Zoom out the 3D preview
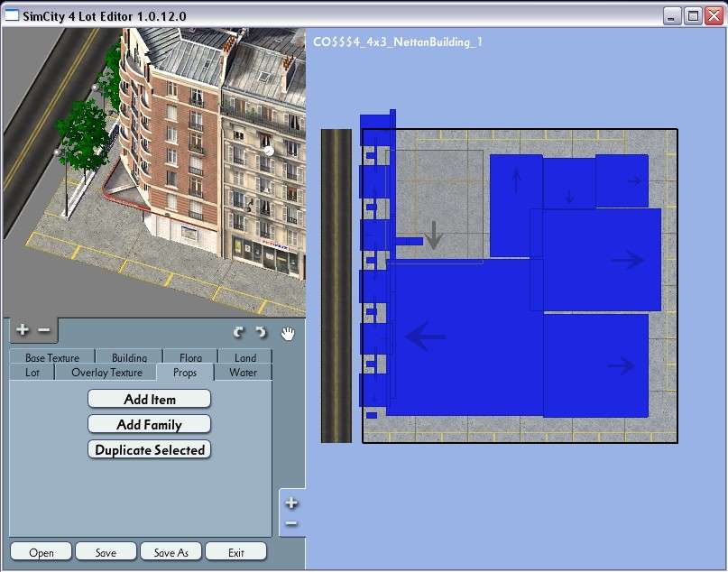Screen dimensions: 728x572 tap(43, 329)
